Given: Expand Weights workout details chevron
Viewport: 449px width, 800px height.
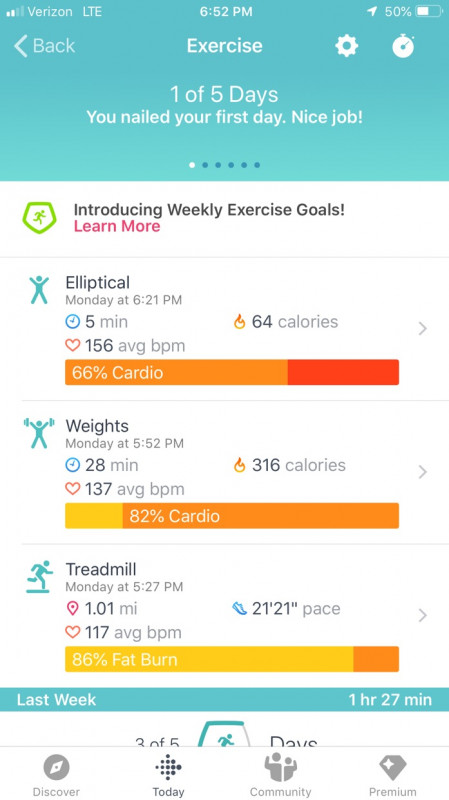Looking at the screenshot, I should [x=422, y=472].
